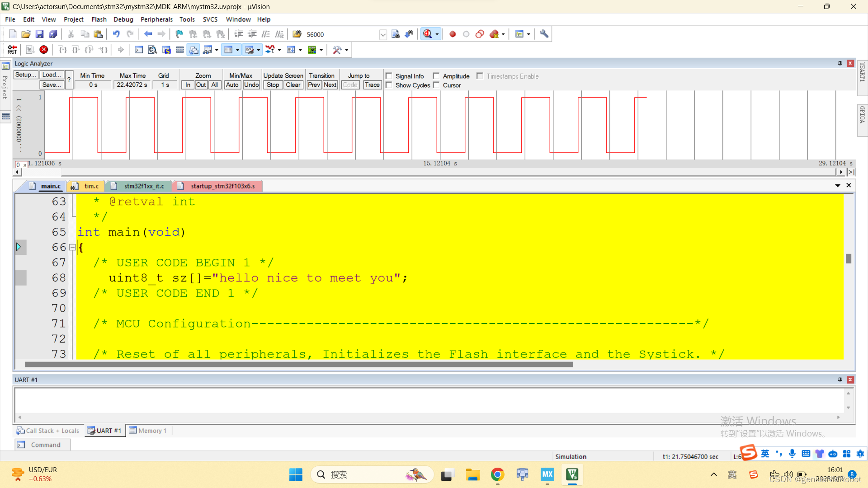Click the Zoom Out button in Logic Analyzer
The height and width of the screenshot is (488, 868).
tap(201, 84)
